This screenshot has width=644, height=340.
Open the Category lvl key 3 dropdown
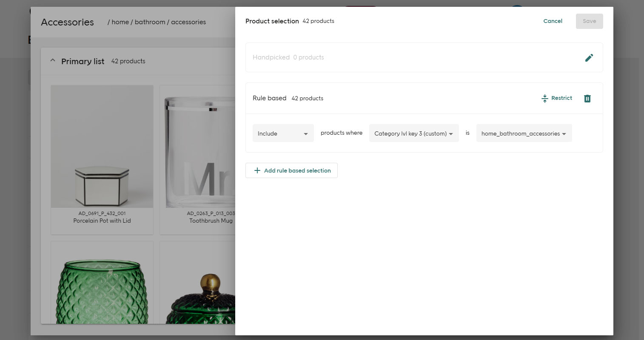coord(414,133)
